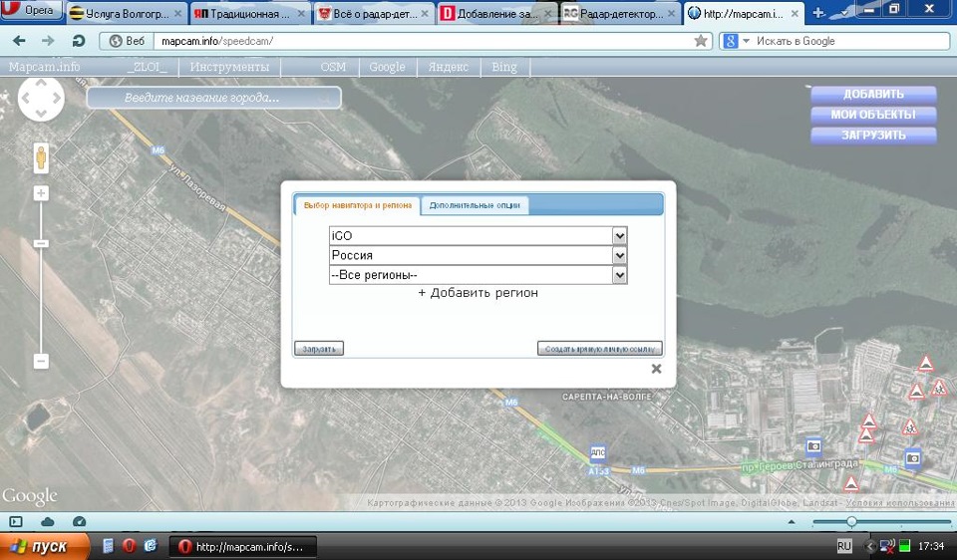Click the Веб security badge in the address bar
The height and width of the screenshot is (560, 957).
pyautogui.click(x=127, y=41)
